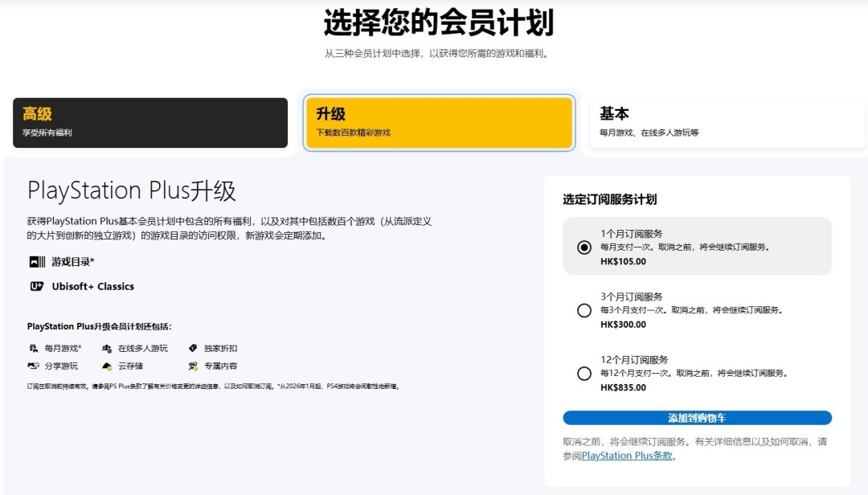Click the Ubisoft+ Classics logo icon
This screenshot has width=868, height=495.
pos(36,286)
